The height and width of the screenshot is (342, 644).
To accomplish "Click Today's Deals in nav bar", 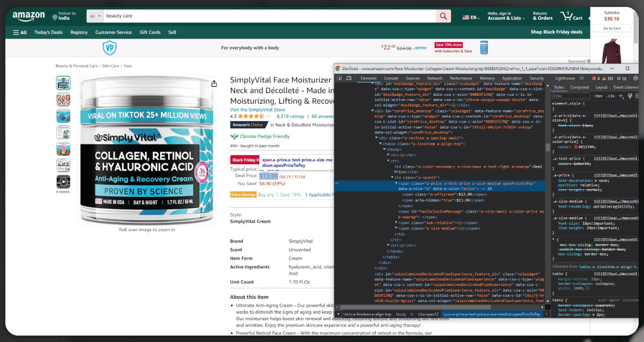I will 48,32.
